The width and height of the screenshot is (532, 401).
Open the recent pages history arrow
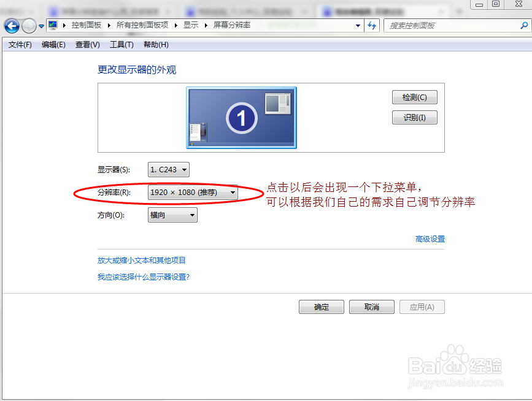pyautogui.click(x=41, y=26)
